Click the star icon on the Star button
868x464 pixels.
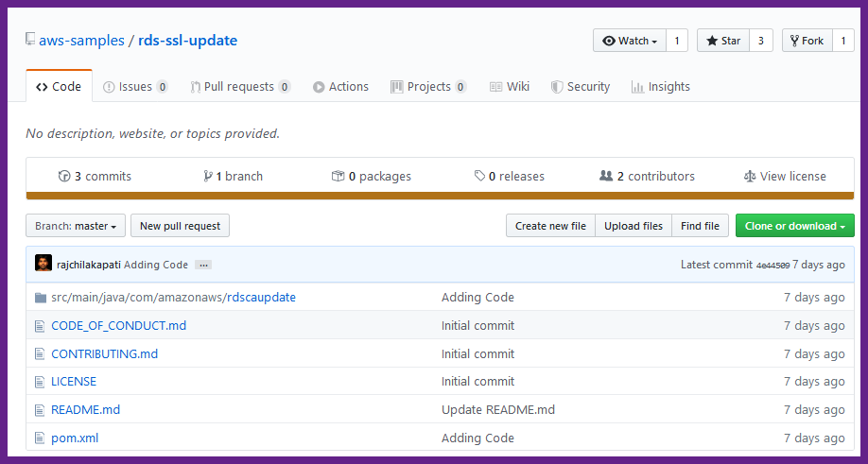tap(712, 41)
